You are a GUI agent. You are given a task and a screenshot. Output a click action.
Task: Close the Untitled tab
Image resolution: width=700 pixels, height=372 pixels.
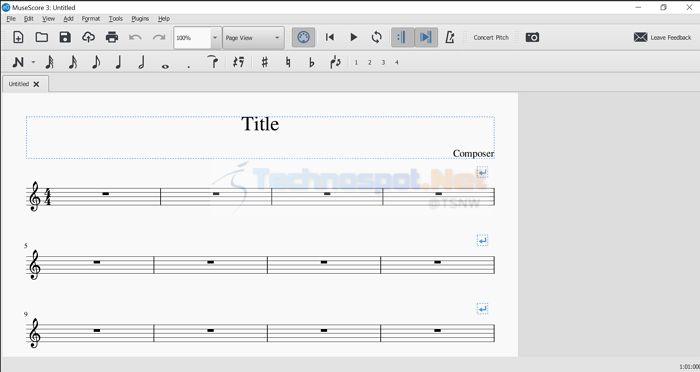(x=36, y=84)
